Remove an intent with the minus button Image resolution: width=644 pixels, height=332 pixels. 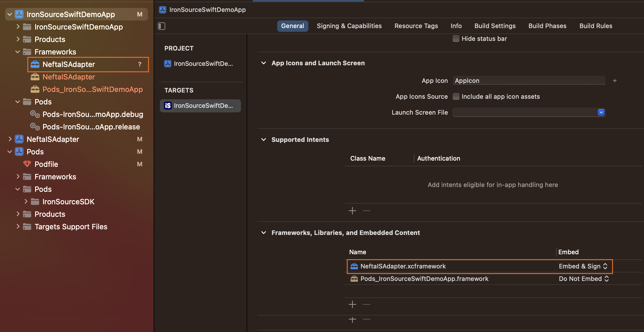pos(367,211)
